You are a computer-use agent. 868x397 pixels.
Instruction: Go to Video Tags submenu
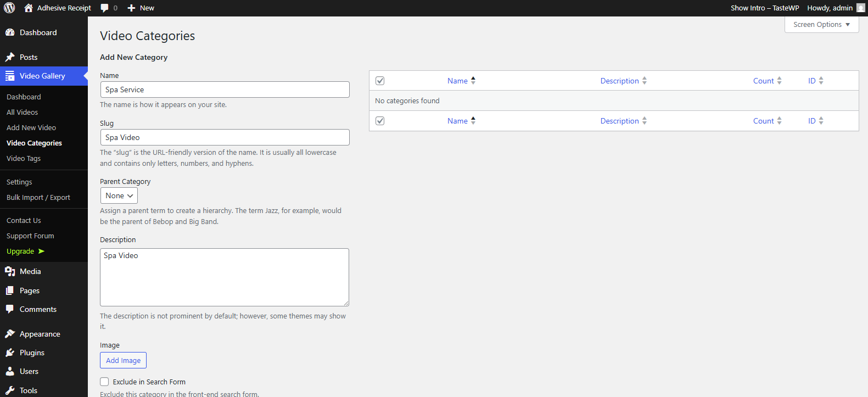24,158
